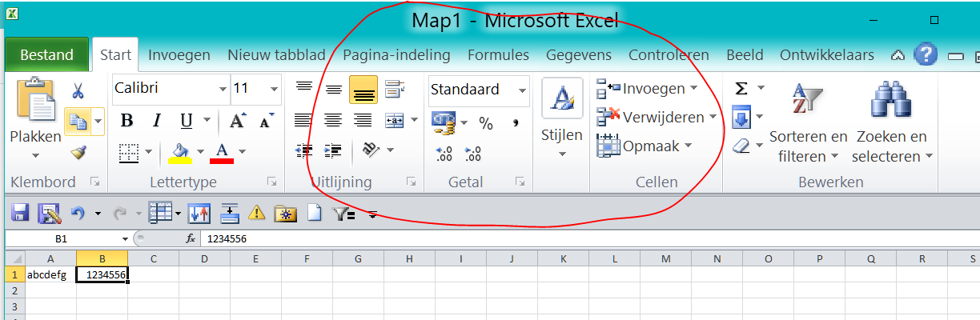Open Sorteren en filteren dropdown
This screenshot has height=320, width=980.
pos(807,146)
